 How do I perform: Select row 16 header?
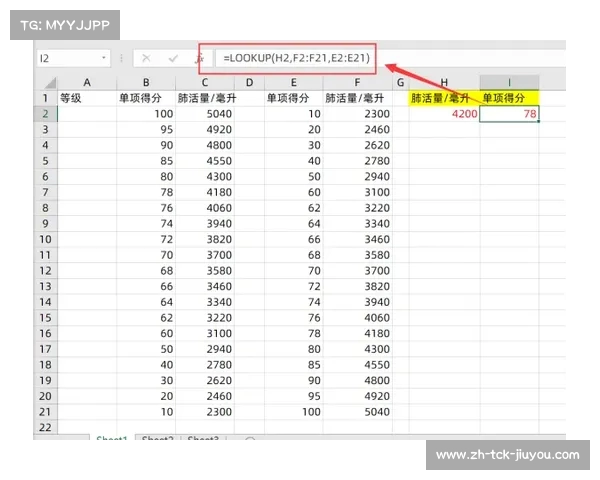point(45,333)
